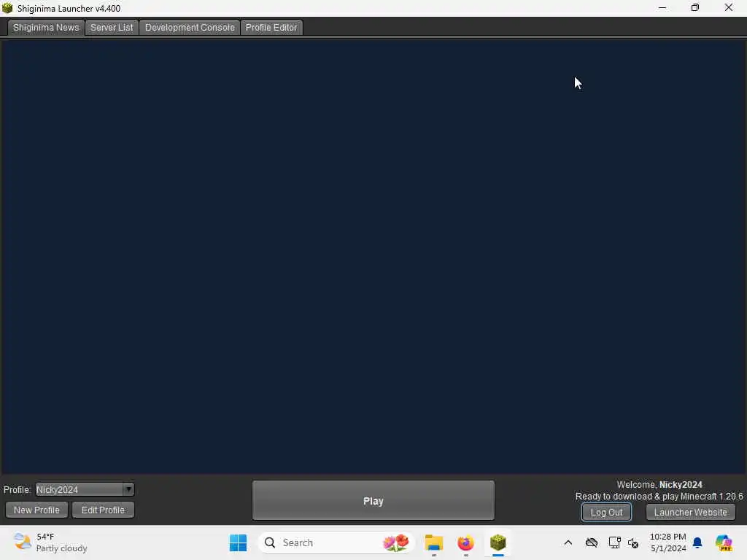Minimize the Shiginima Launcher window
Viewport: 747px width, 560px height.
(x=662, y=7)
